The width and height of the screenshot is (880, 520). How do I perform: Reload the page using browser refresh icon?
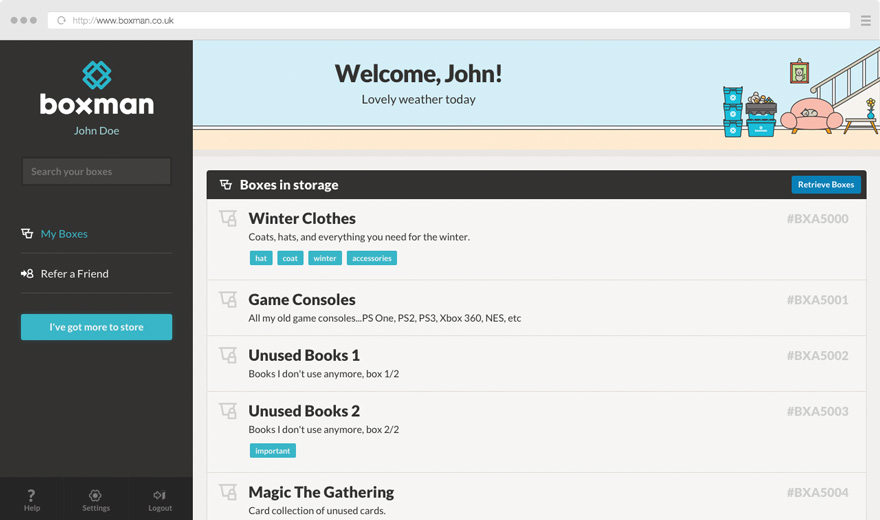tap(61, 20)
